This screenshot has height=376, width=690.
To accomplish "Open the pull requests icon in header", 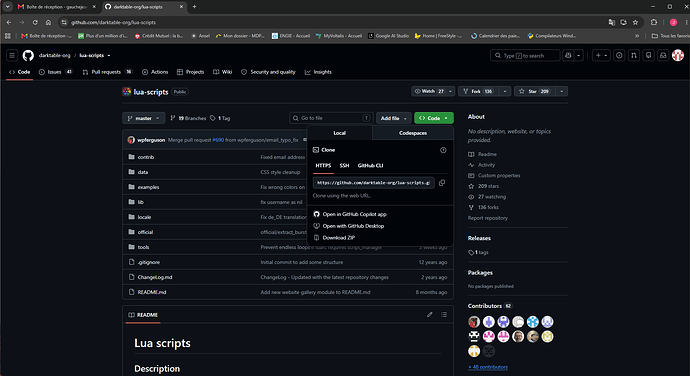I will click(634, 55).
